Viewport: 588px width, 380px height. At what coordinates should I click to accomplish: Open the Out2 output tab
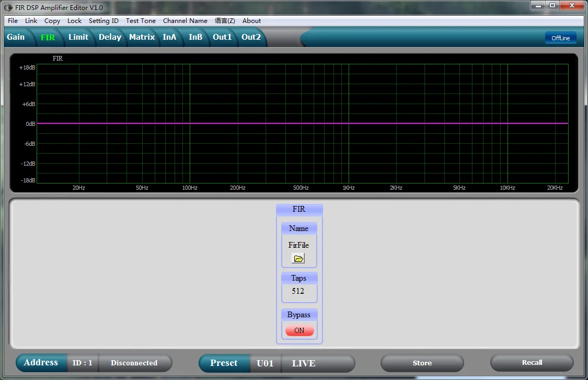(251, 37)
